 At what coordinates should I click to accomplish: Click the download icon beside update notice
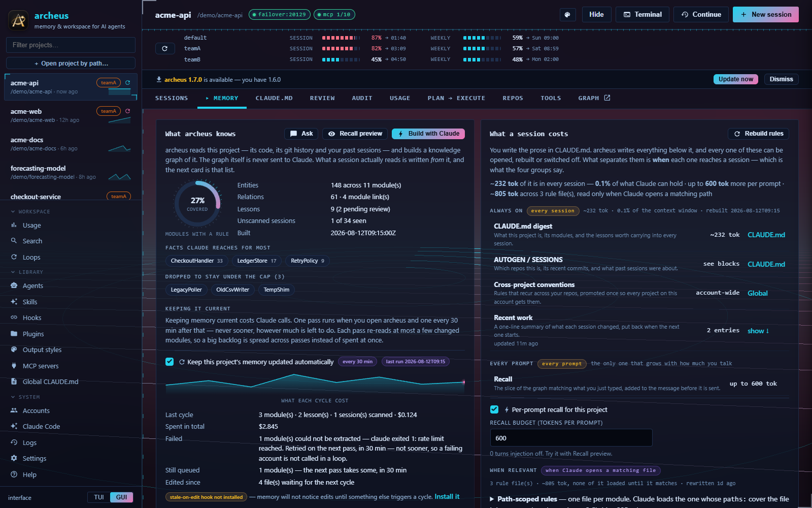(159, 79)
